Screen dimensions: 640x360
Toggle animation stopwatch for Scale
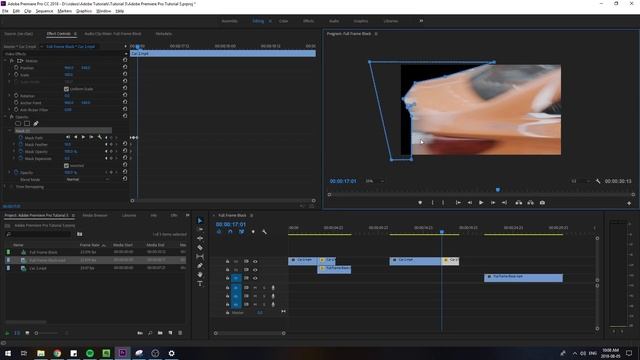[x=16, y=74]
